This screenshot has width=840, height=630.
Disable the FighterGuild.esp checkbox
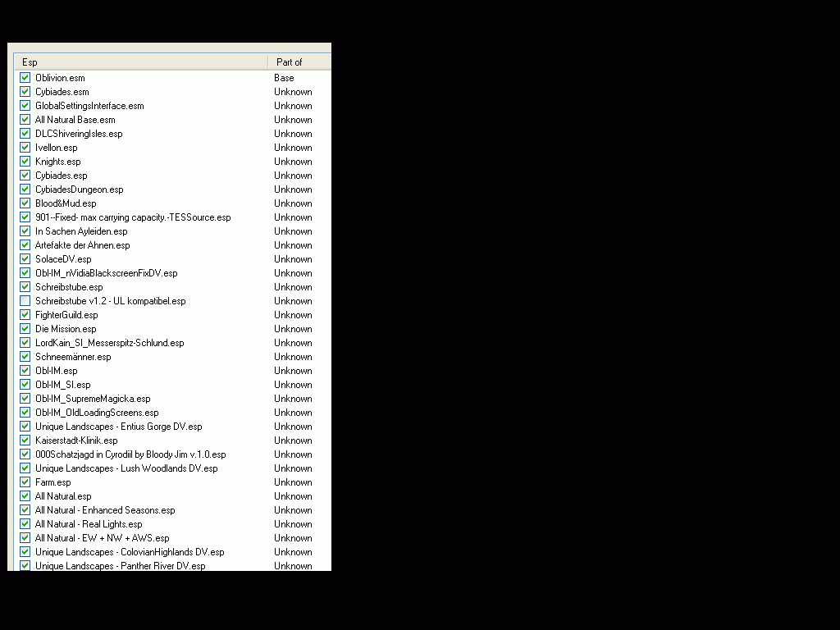25,314
